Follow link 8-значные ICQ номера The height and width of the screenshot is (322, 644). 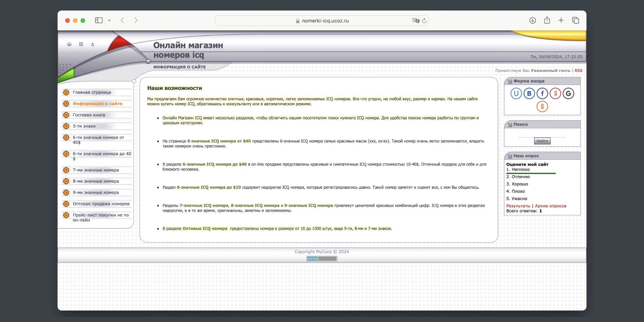pos(255,205)
